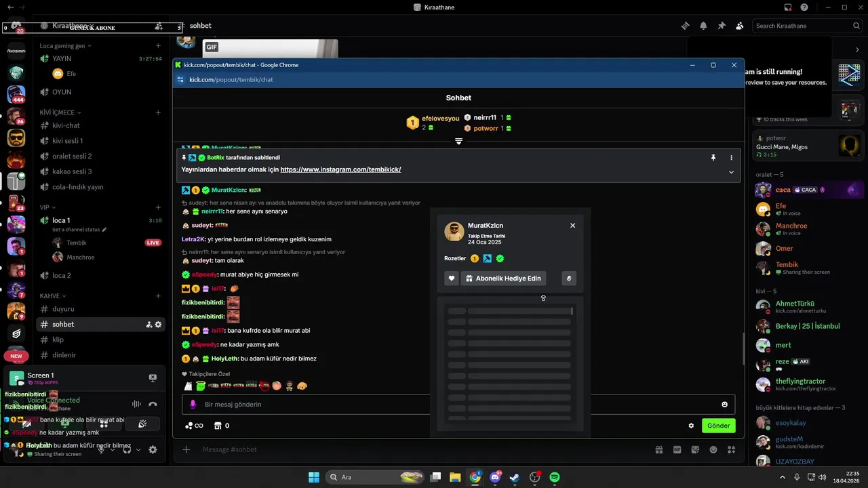Collapse the Loca gaming gen category
The image size is (868, 488).
point(65,46)
